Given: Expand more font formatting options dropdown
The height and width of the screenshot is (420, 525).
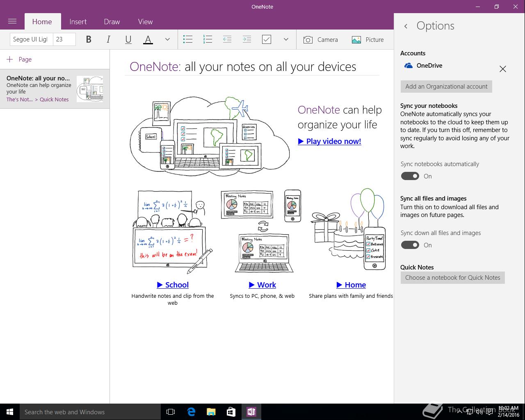Looking at the screenshot, I should click(167, 39).
